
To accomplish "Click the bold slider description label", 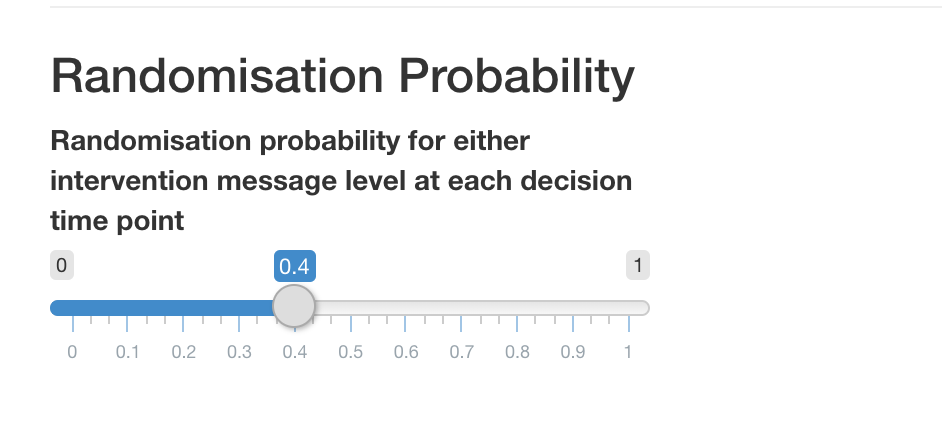I will pos(340,181).
